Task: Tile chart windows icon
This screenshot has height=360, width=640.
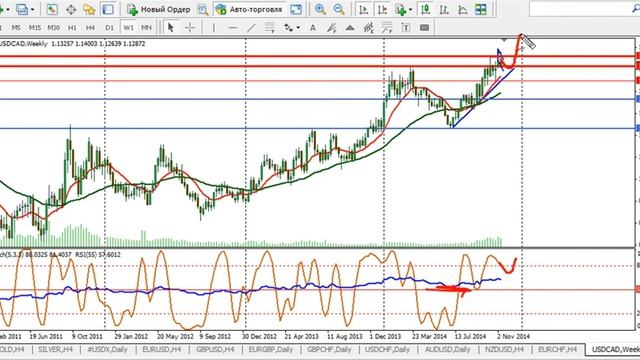Action: [x=481, y=9]
